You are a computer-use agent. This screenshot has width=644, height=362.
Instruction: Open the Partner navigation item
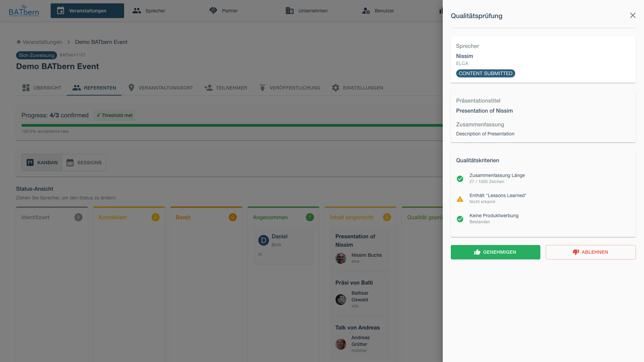(223, 11)
